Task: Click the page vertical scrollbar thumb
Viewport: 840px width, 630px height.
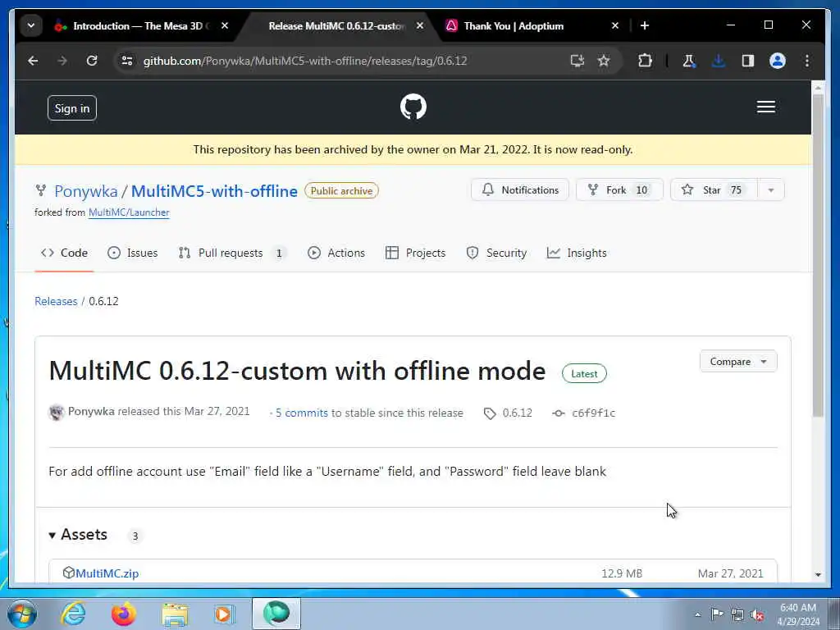Action: coord(818,255)
